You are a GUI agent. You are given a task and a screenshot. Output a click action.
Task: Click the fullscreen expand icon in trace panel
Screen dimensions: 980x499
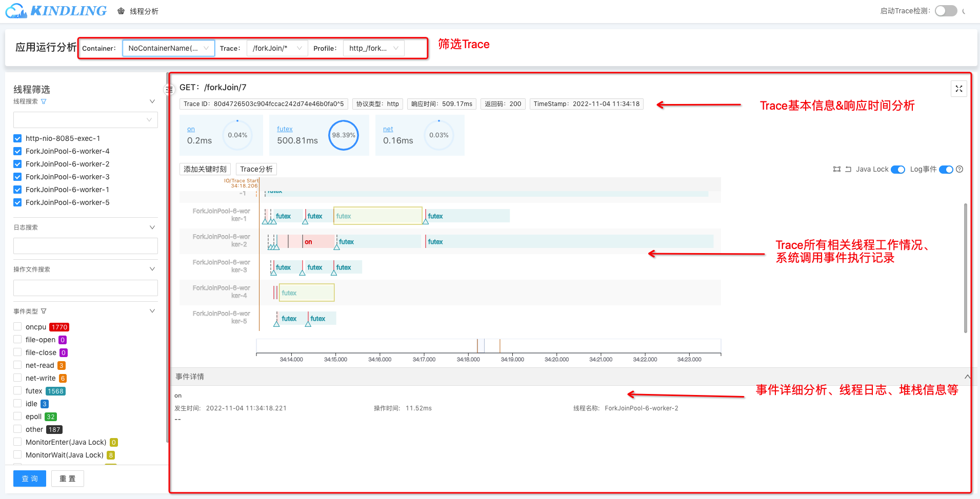click(958, 89)
